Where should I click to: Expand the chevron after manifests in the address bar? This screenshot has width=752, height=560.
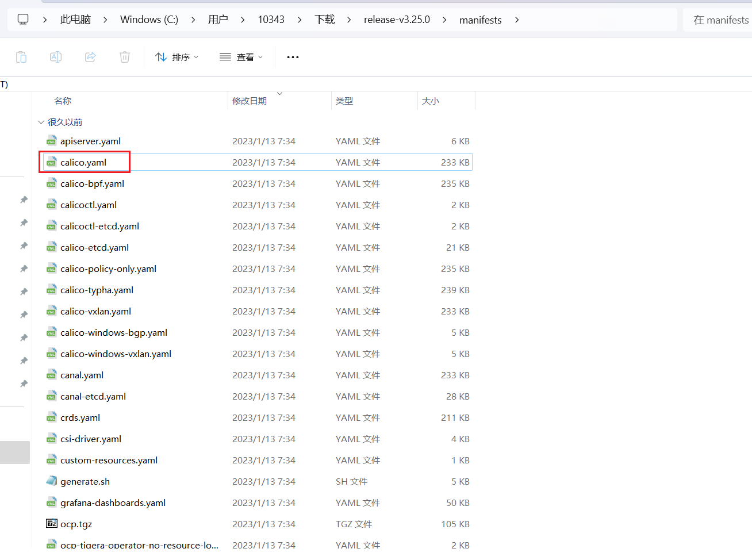point(517,20)
